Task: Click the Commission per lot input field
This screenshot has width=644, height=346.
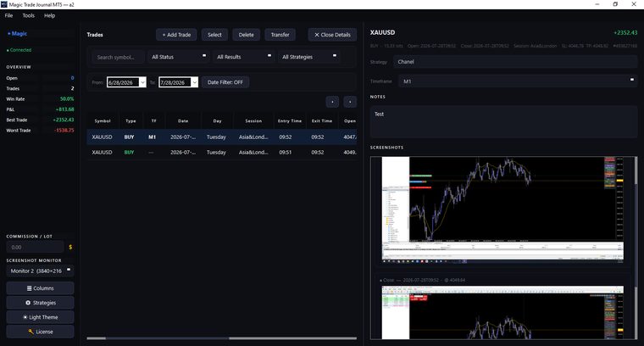Action: point(35,247)
